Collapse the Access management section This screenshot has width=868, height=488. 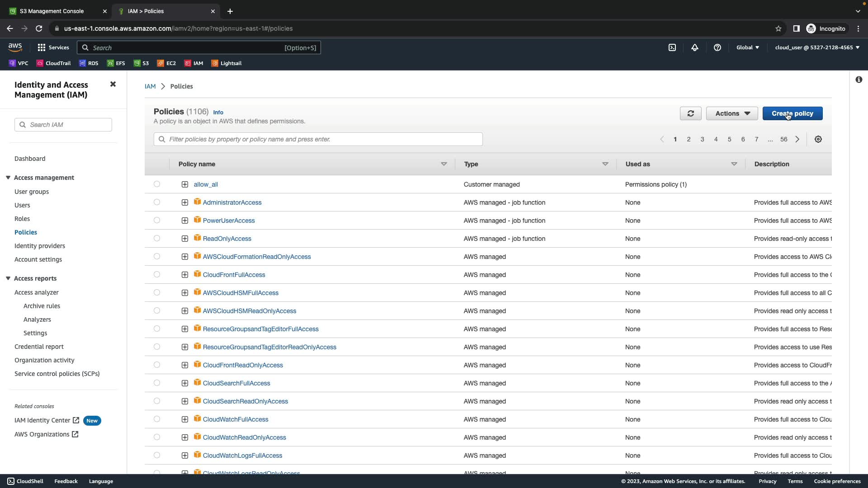tap(8, 178)
